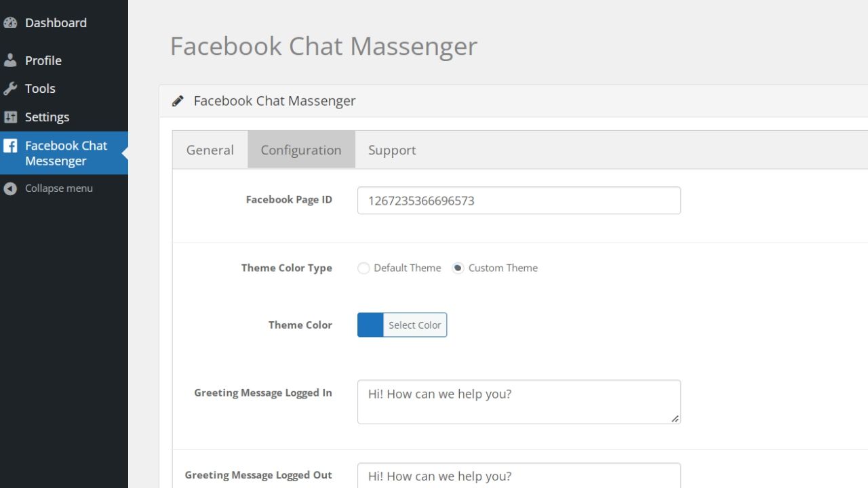Click the Profile person icon
The image size is (868, 488).
(x=10, y=60)
